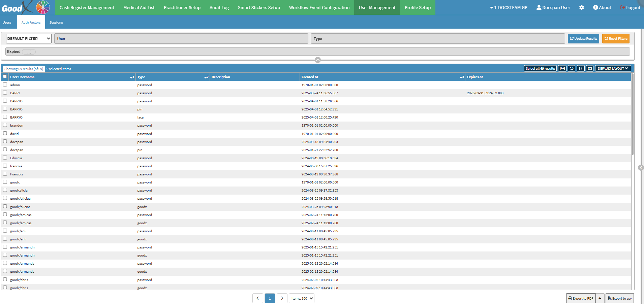Image resolution: width=644 pixels, height=304 pixels.
Task: Open the colorful wheel icon beside the logo
Action: coord(43,7)
